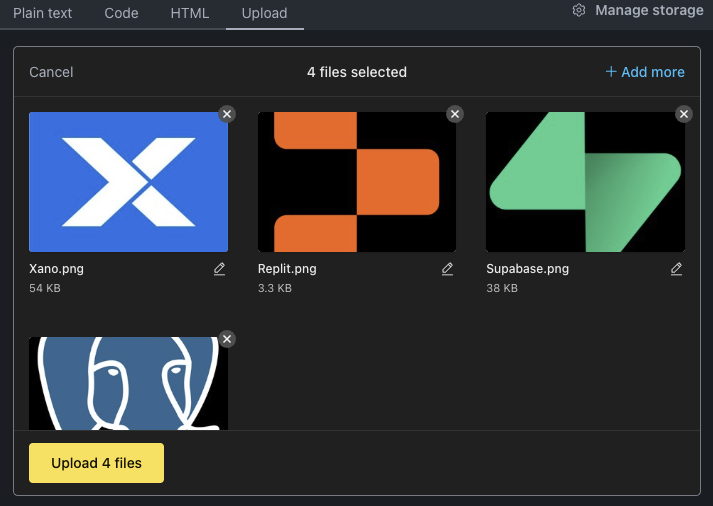Select the PostgreSQL elephant thumbnail

coord(129,383)
